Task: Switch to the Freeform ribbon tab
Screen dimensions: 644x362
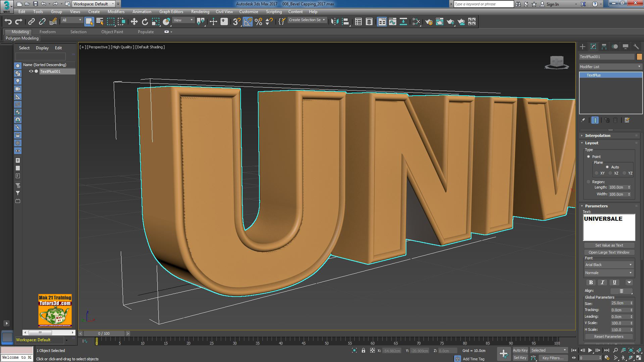Action: click(48, 32)
